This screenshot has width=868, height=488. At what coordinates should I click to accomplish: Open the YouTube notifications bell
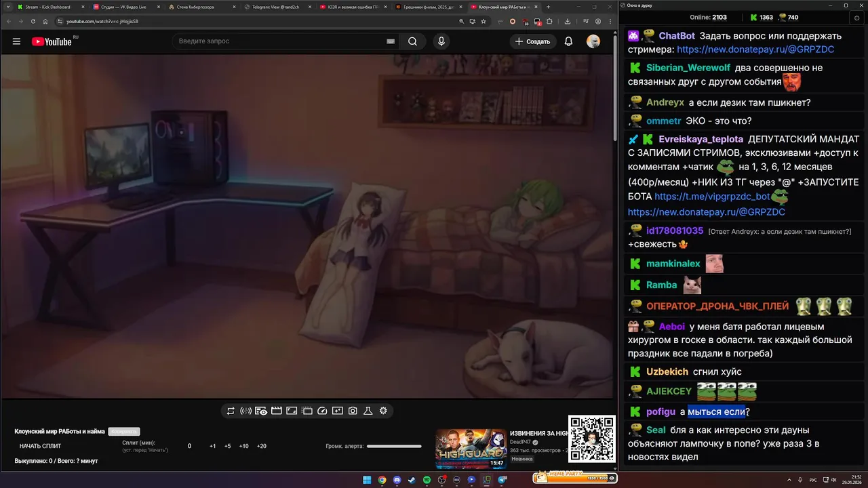(568, 41)
